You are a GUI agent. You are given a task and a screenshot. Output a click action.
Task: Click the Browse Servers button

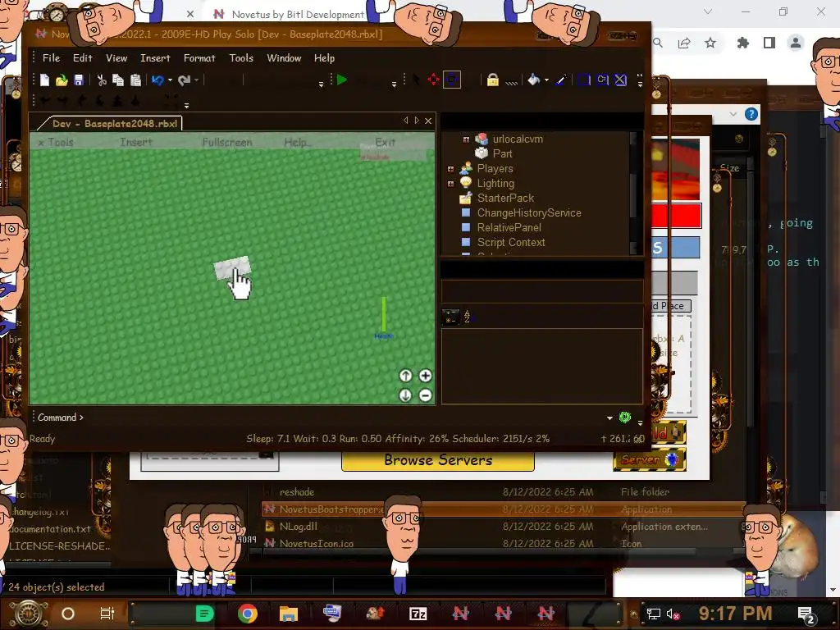(x=438, y=460)
